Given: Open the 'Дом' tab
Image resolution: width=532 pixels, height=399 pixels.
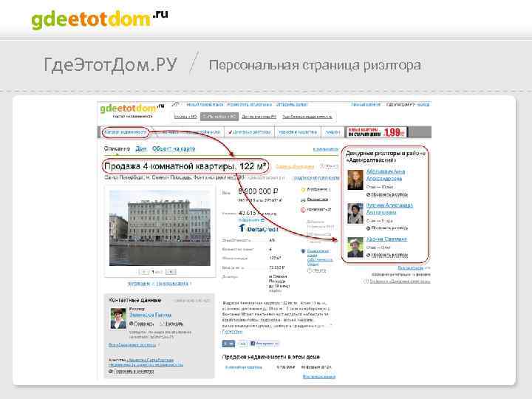Looking at the screenshot, I should [x=141, y=149].
